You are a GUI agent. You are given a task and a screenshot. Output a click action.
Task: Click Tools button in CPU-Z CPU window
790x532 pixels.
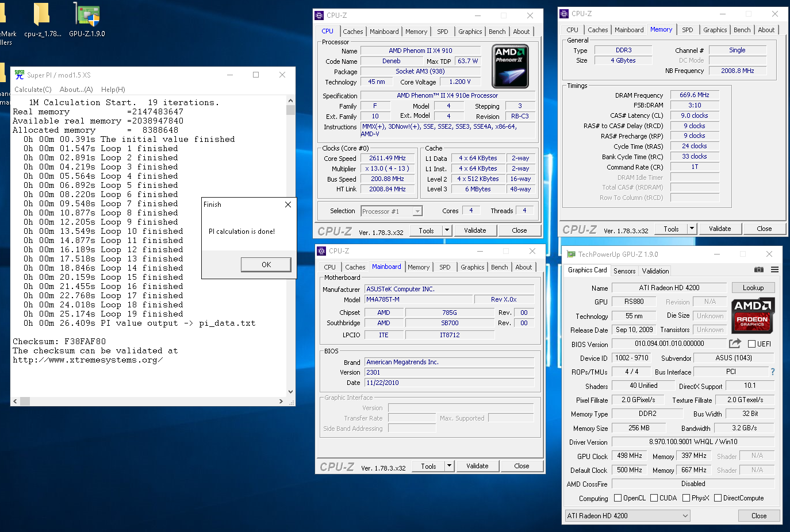click(x=426, y=230)
